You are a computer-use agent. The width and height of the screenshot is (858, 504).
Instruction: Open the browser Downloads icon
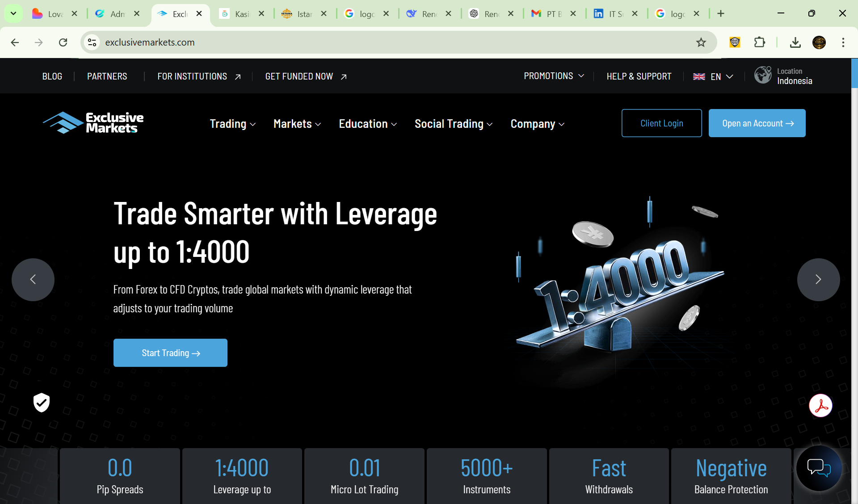click(x=795, y=42)
